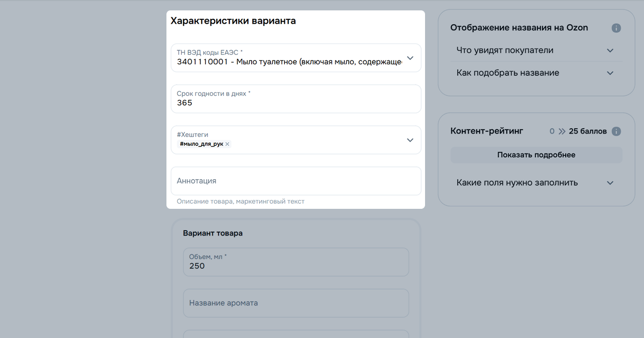Remove the #мыло_для_рук hashtag chip
Screen dimensions: 644x338
click(227, 145)
